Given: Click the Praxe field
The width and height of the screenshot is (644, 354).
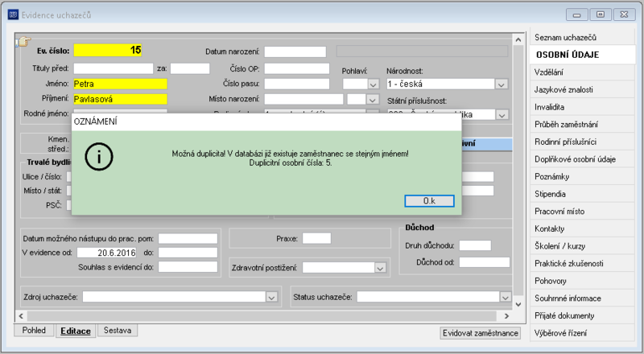Looking at the screenshot, I should click(316, 239).
